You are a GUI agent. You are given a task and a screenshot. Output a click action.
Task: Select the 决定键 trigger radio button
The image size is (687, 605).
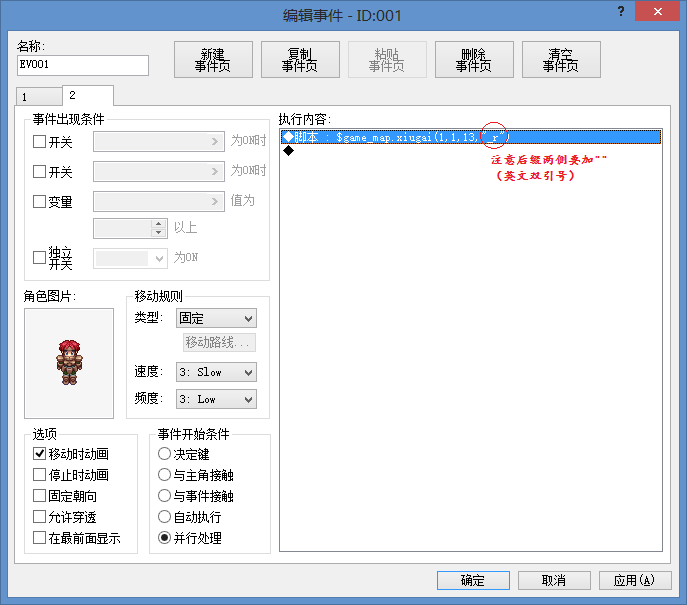click(164, 453)
